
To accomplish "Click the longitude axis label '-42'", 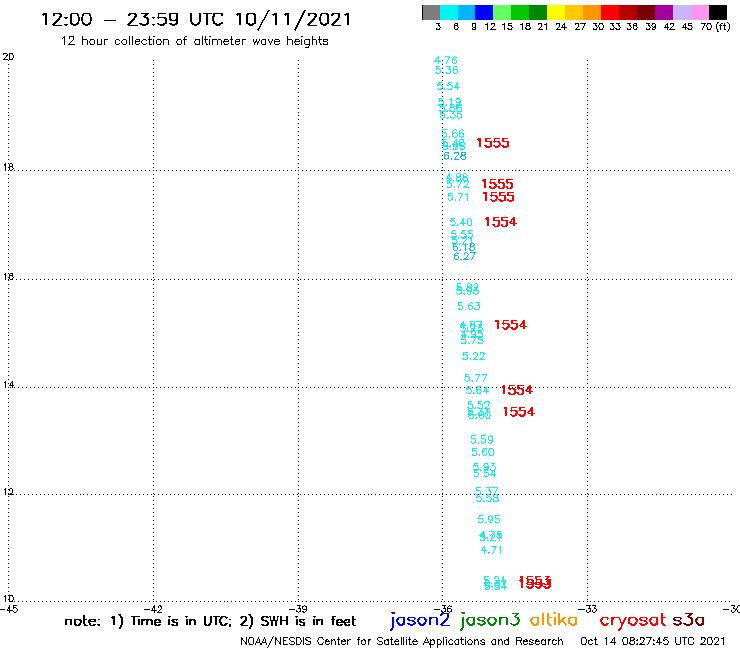I will (153, 609).
